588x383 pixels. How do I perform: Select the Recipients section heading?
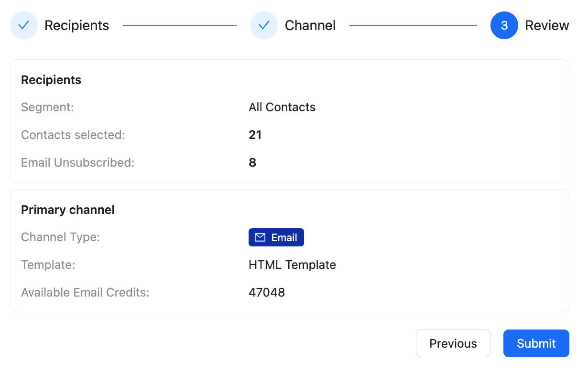51,80
